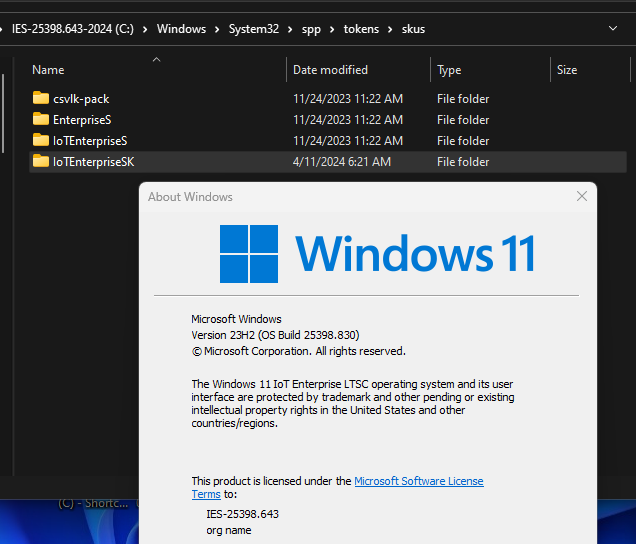This screenshot has width=636, height=544.
Task: Select the IoTEnterpriseS folder icon
Action: click(x=41, y=140)
